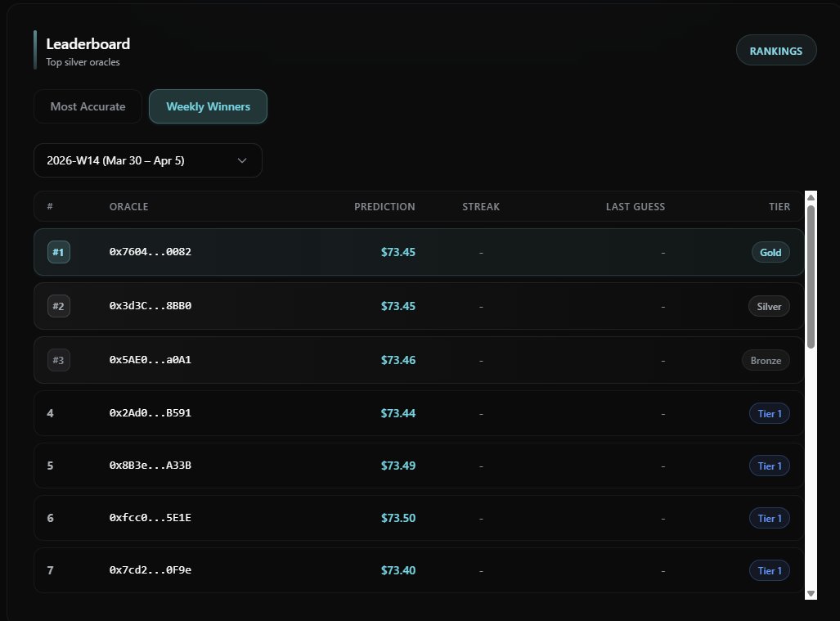
Task: Click the TIER column header
Action: click(x=779, y=207)
